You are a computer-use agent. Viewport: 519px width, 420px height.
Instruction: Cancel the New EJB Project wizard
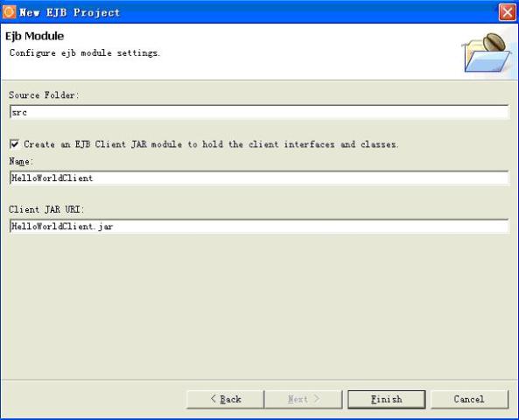pos(469,399)
